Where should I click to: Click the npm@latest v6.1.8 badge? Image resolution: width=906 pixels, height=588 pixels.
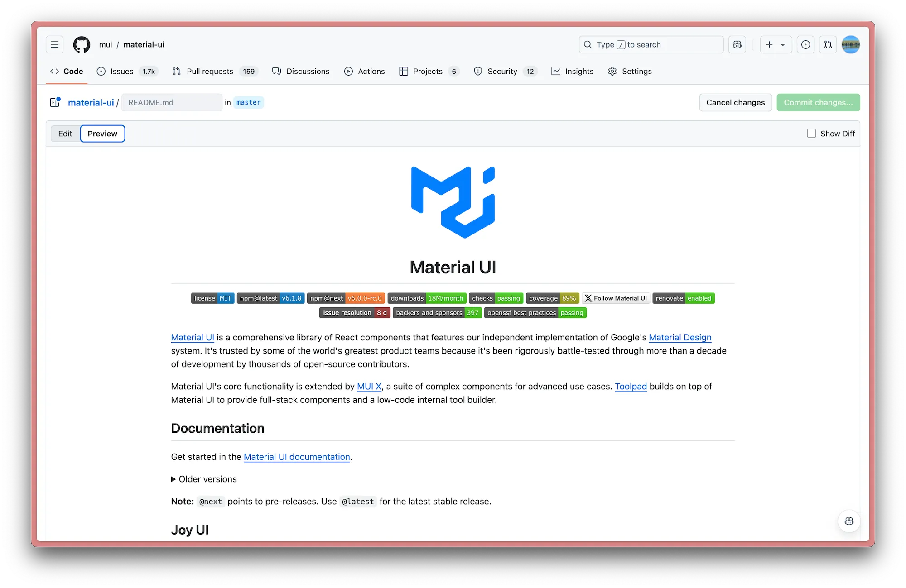270,298
